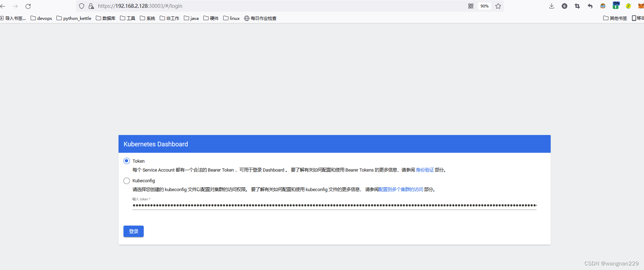Image resolution: width=644 pixels, height=270 pixels.
Task: Click the padlock site security icon
Action: click(91, 6)
